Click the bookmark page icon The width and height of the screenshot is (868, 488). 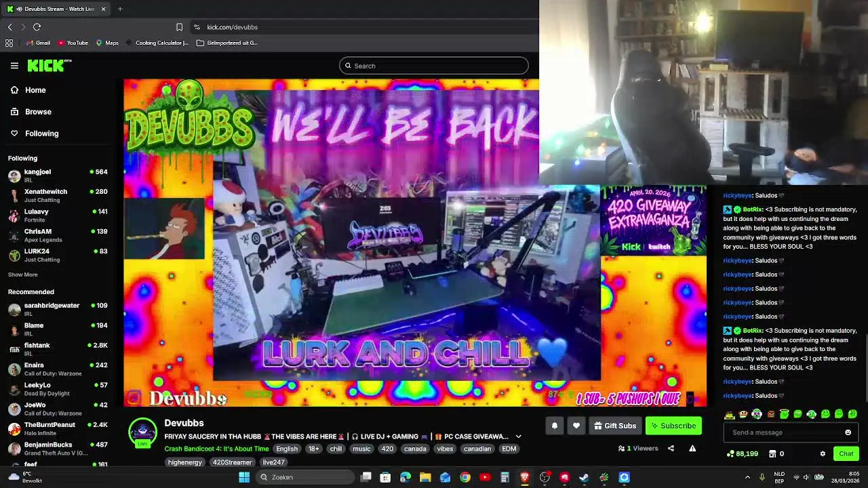click(x=179, y=27)
